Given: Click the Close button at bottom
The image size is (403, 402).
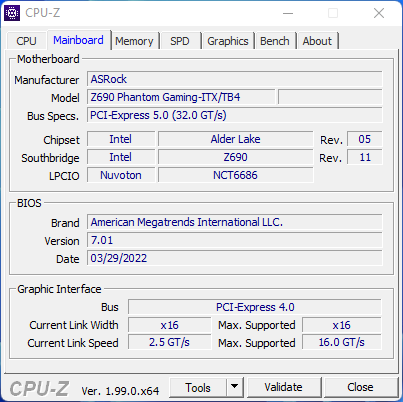Looking at the screenshot, I should [360, 387].
